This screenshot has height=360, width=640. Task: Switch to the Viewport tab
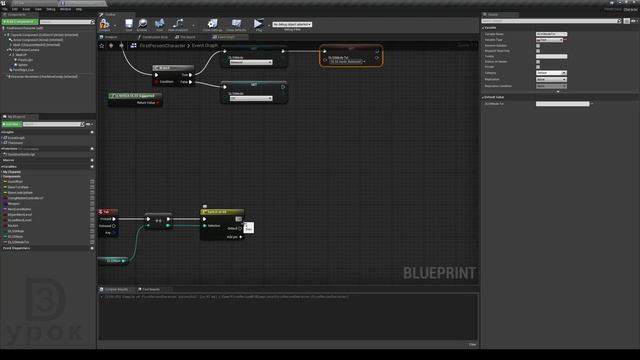pos(111,37)
